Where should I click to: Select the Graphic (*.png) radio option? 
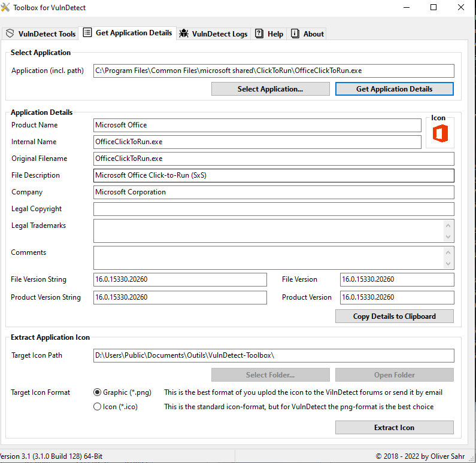[122, 392]
